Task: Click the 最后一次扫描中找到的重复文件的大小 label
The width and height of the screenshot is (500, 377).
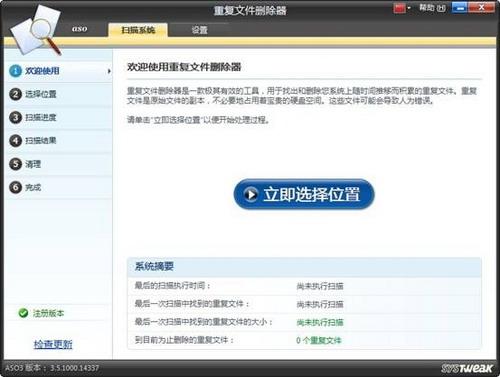Action: 204,322
